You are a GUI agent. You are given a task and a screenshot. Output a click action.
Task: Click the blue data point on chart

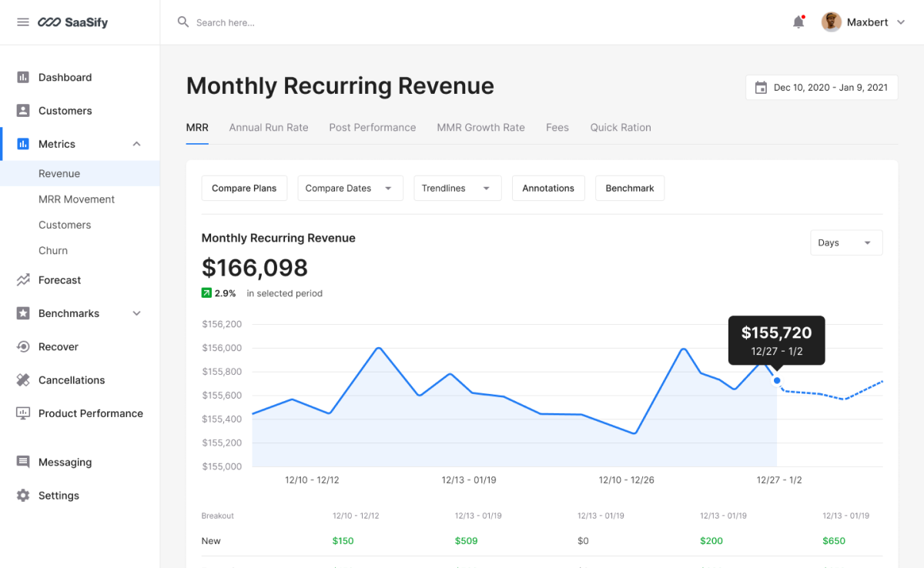(777, 380)
